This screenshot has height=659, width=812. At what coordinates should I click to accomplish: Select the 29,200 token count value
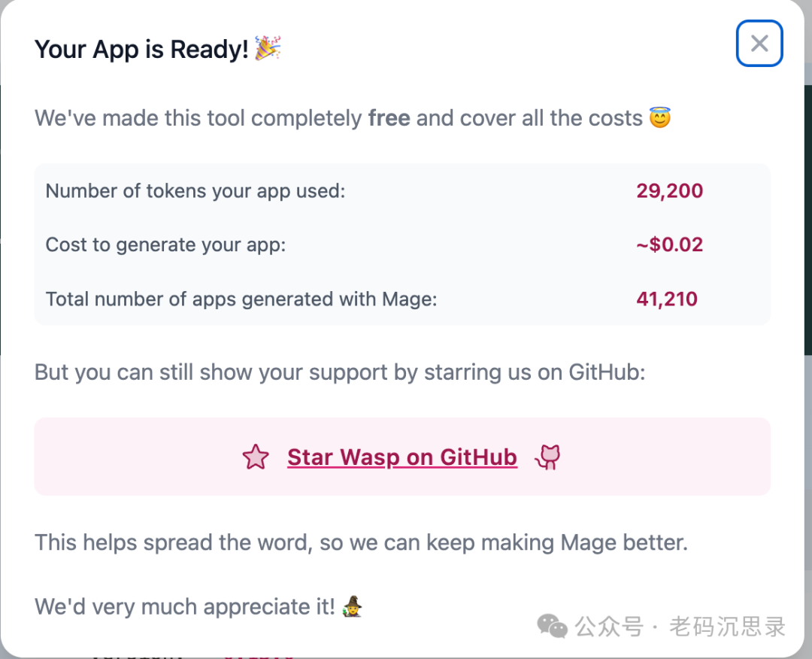click(x=670, y=190)
